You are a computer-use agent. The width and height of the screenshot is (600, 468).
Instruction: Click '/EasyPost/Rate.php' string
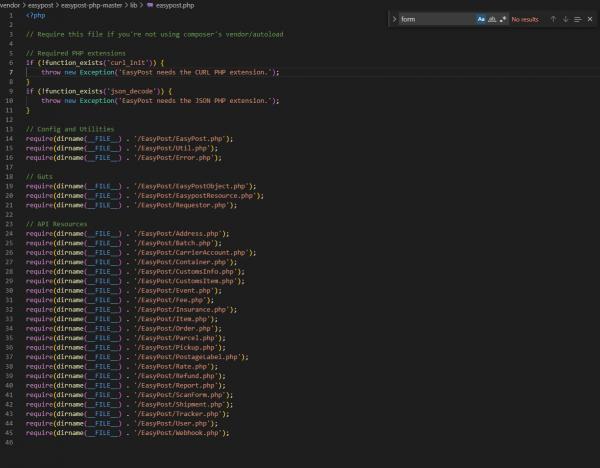(172, 367)
